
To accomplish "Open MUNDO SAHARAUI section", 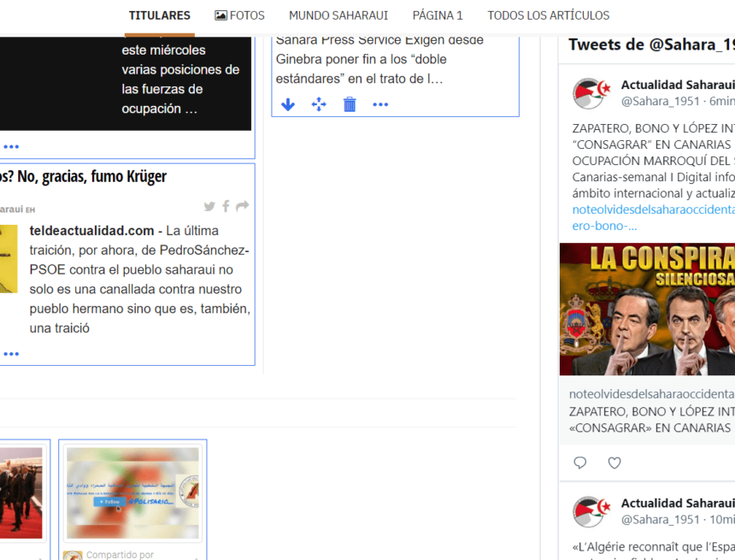I will click(x=338, y=15).
